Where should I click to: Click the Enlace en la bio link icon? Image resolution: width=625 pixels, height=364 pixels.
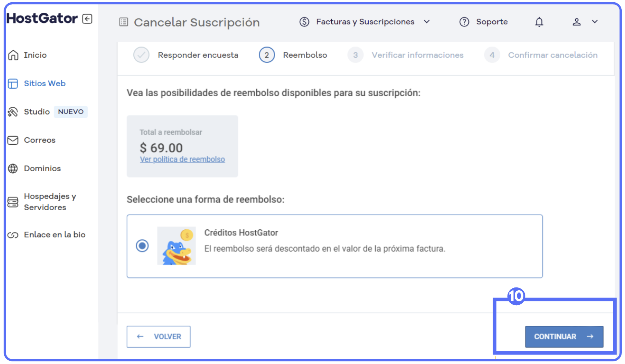(13, 235)
